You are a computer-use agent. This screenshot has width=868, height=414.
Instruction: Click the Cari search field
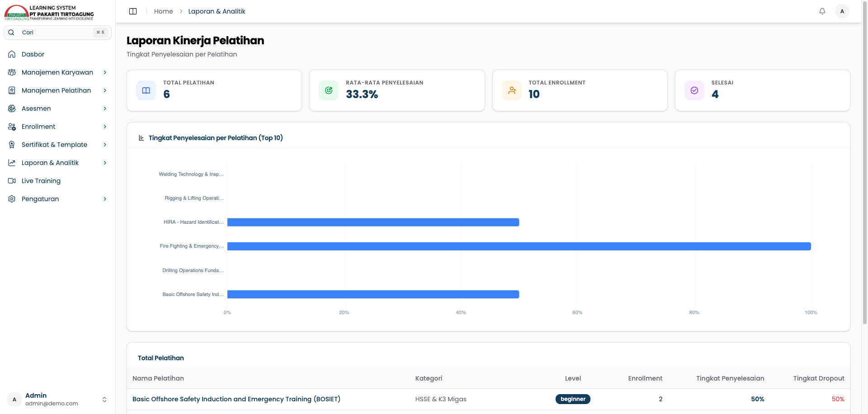click(58, 33)
